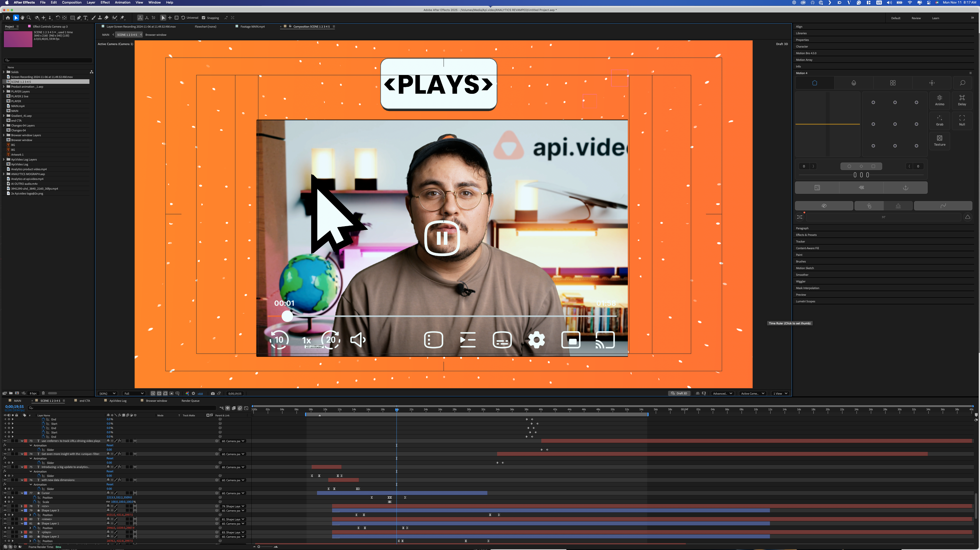Viewport: 980px width, 550px height.
Task: Enable the Snapping checkbox
Action: 204,18
